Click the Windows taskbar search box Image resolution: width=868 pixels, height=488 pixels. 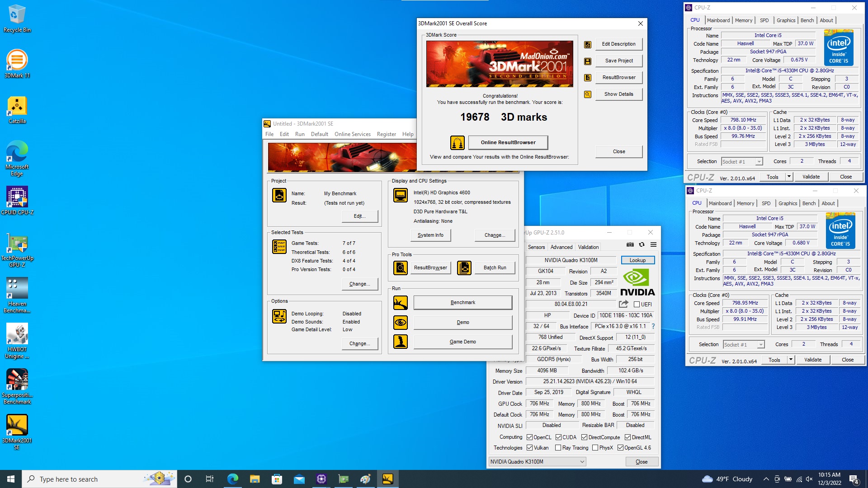point(99,479)
